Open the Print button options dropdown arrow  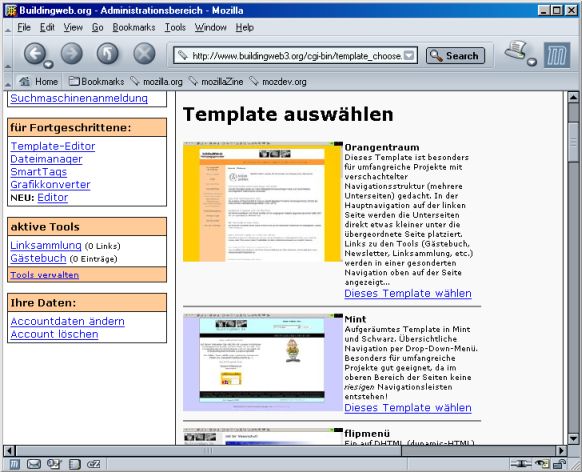pyautogui.click(x=532, y=62)
